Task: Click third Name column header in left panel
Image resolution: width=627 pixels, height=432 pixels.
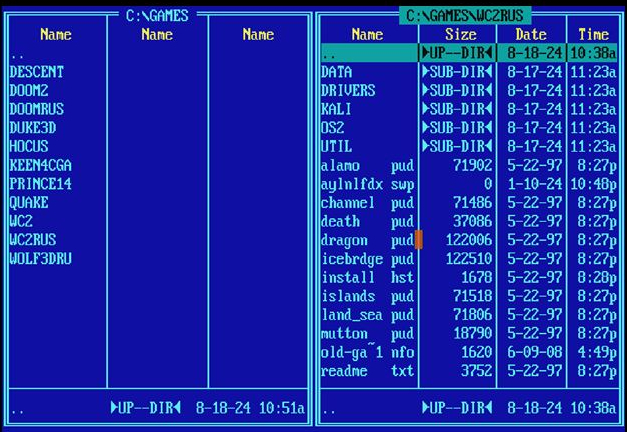Action: (x=258, y=34)
